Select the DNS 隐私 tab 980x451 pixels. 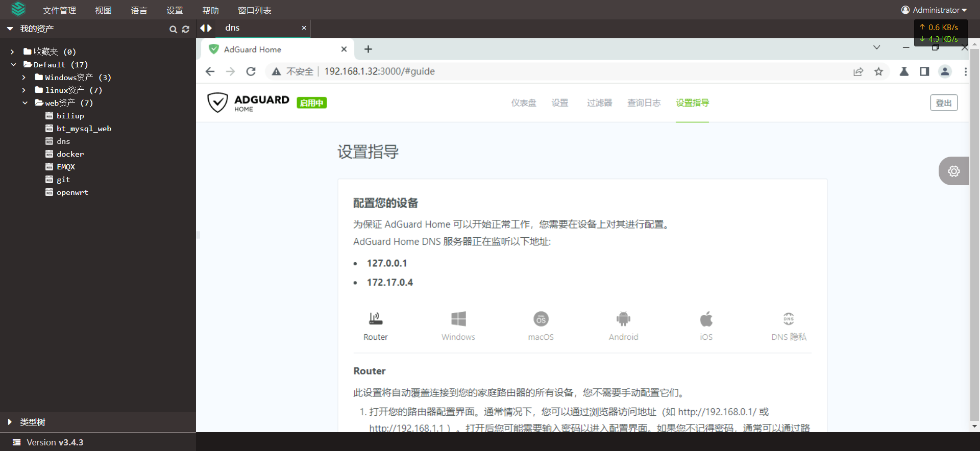[789, 327]
